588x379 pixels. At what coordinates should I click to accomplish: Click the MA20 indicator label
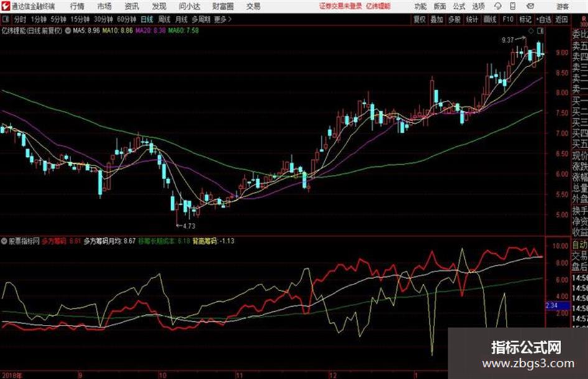pos(151,30)
